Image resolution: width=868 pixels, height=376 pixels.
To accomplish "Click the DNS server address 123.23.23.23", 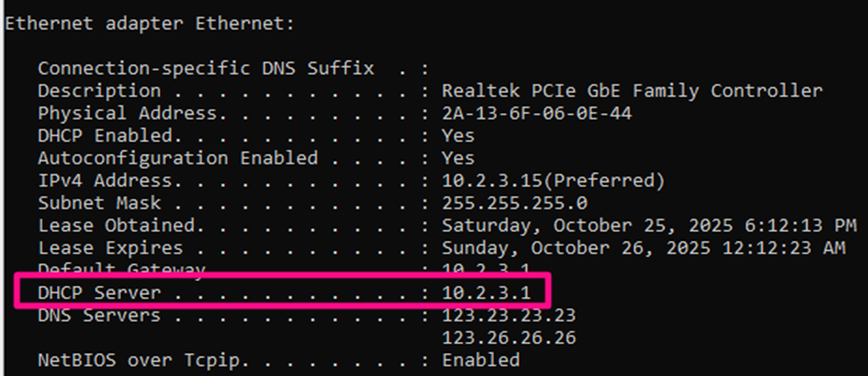I will [509, 315].
